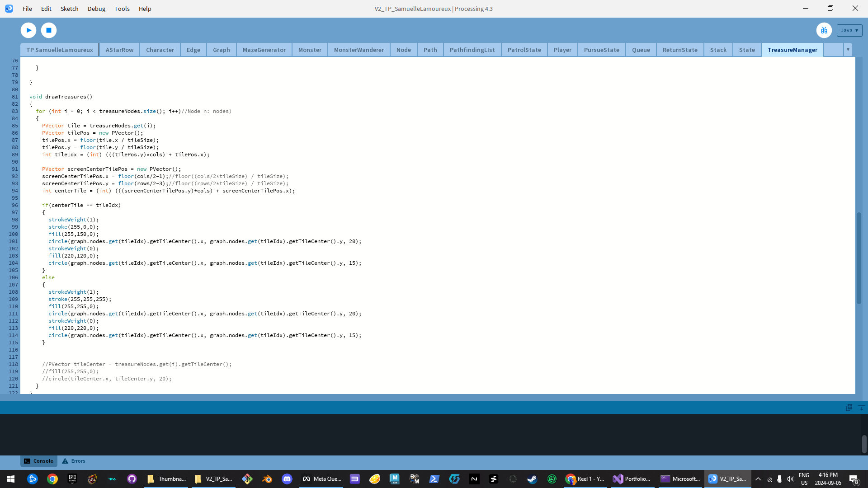Stop the running sketch

click(49, 30)
